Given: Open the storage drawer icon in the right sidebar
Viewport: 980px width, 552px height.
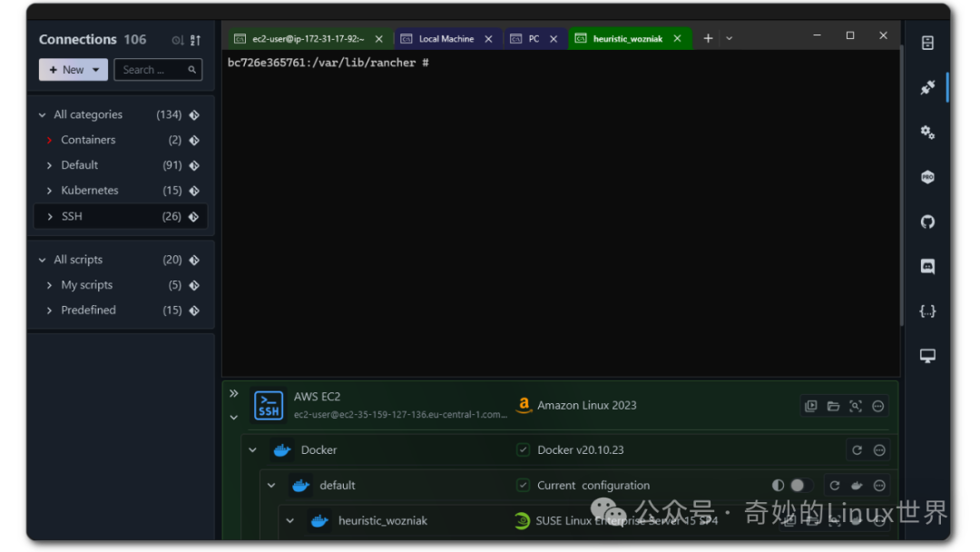Looking at the screenshot, I should click(927, 43).
